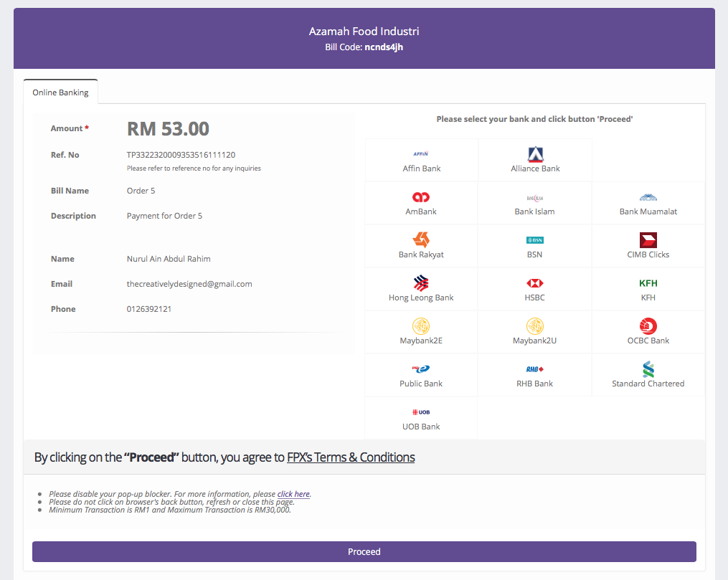This screenshot has width=728, height=580.
Task: Click the 'BSN' text label
Action: tap(535, 255)
